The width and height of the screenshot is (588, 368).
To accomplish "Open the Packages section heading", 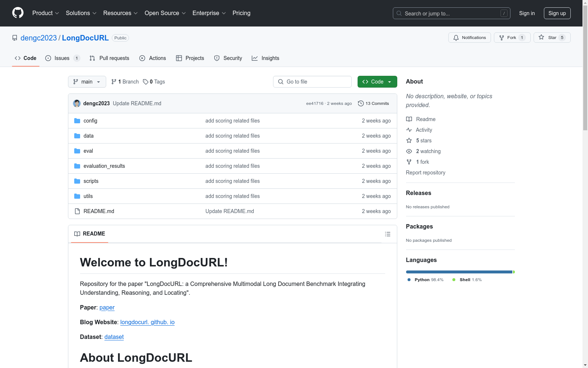I will (419, 226).
